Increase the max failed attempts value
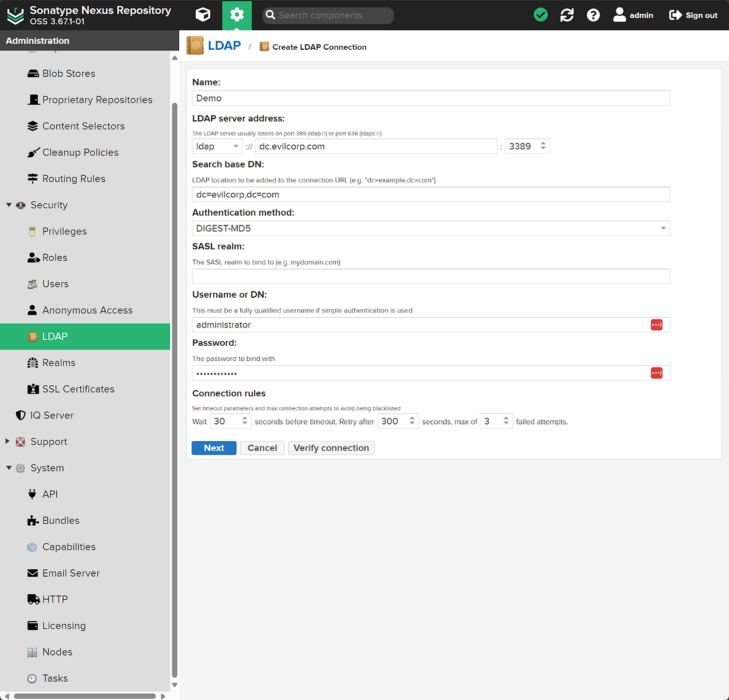 506,418
